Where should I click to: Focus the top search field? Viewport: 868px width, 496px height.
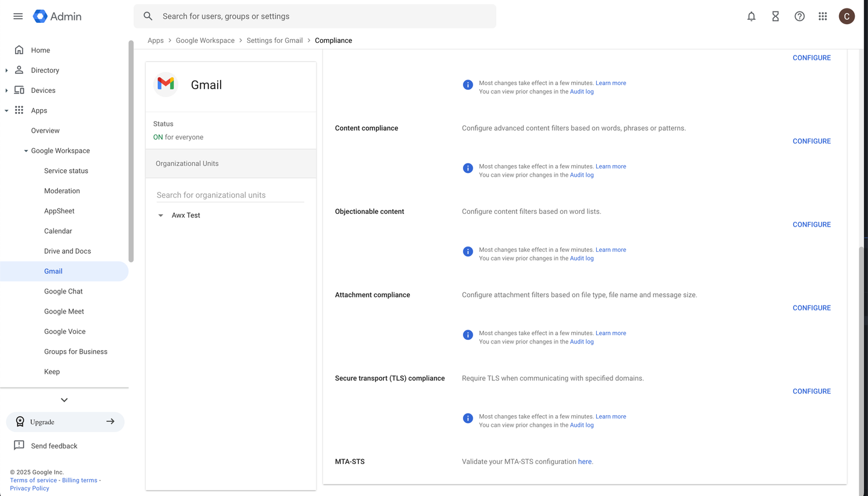pyautogui.click(x=315, y=16)
